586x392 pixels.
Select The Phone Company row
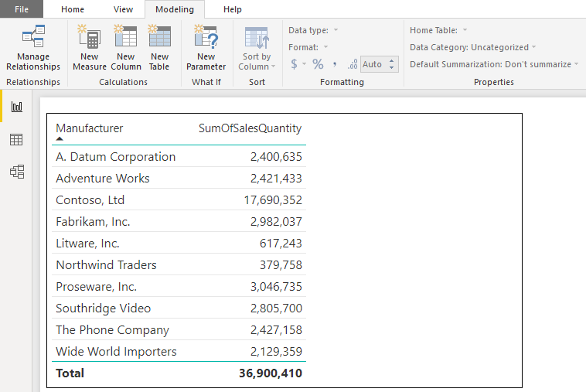pyautogui.click(x=179, y=330)
